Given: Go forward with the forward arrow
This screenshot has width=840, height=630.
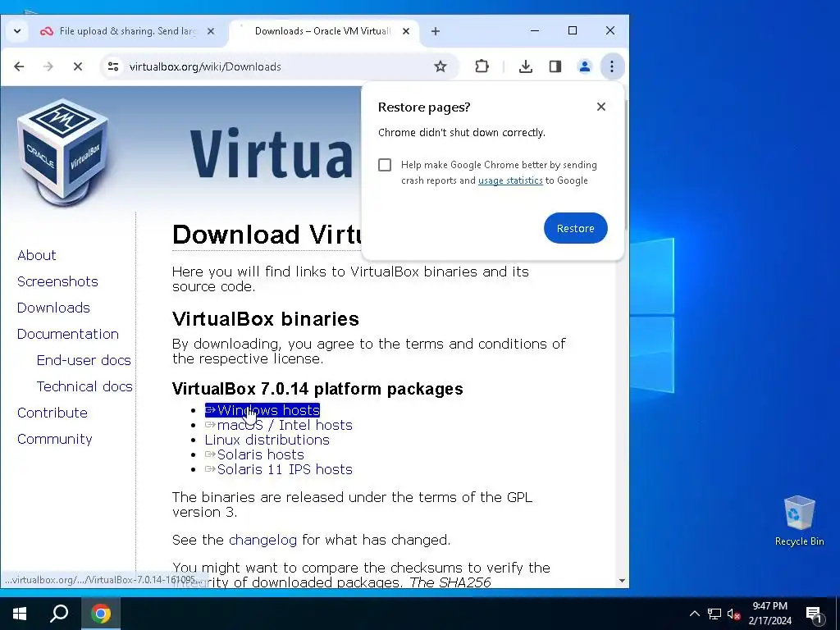Looking at the screenshot, I should click(48, 66).
